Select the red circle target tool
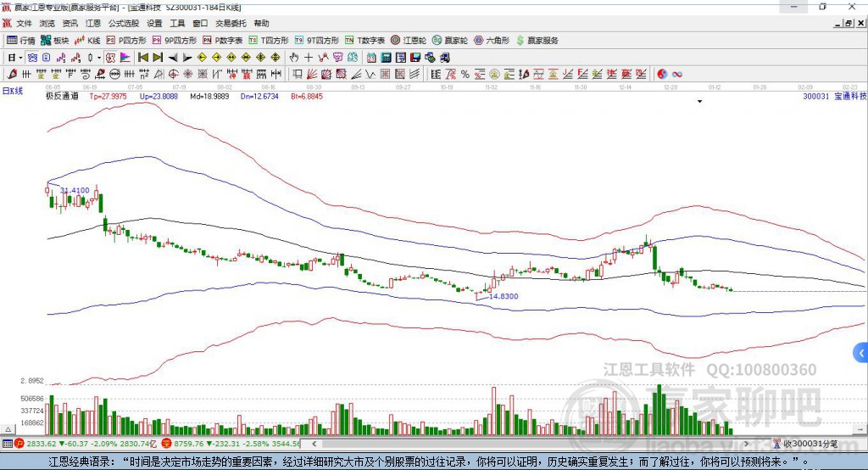The height and width of the screenshot is (470, 868). tap(173, 75)
